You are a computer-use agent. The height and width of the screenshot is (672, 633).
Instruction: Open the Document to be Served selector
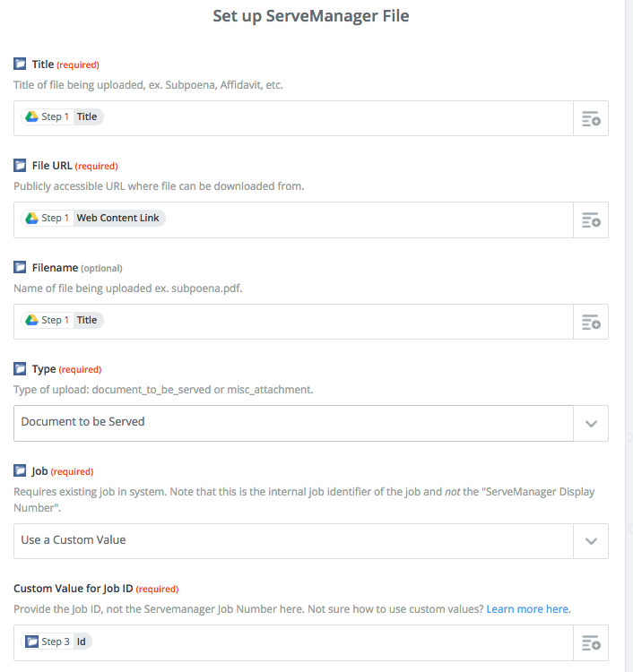292,423
